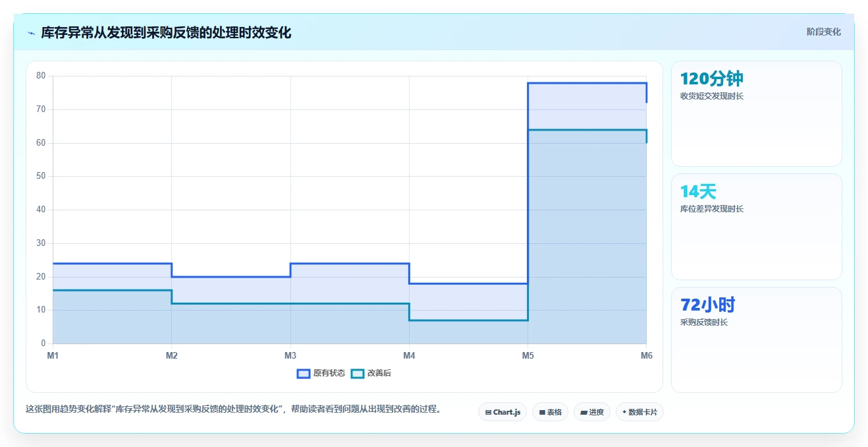Toggle the 改善后 legend swatch

tap(357, 373)
